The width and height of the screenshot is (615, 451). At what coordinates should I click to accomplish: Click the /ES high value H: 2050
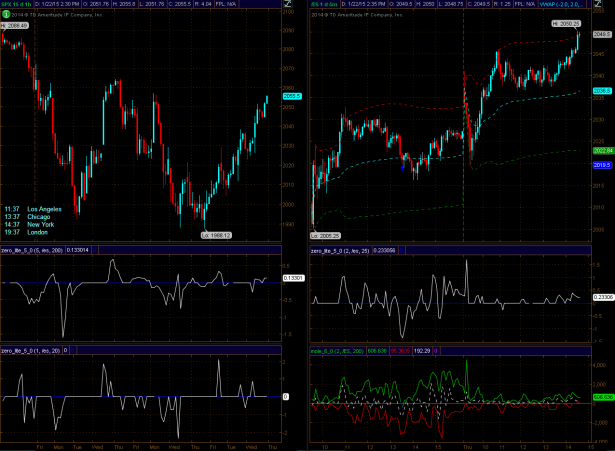[424, 4]
